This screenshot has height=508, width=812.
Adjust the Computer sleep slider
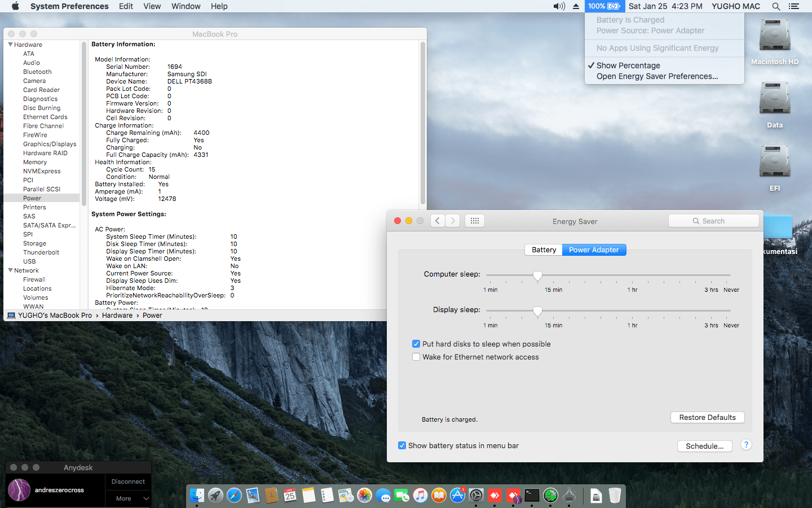coord(537,275)
